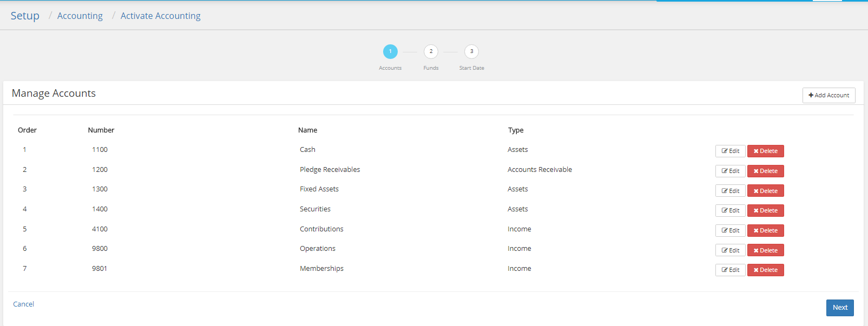
Task: Delete the Contributions account
Action: tap(766, 230)
